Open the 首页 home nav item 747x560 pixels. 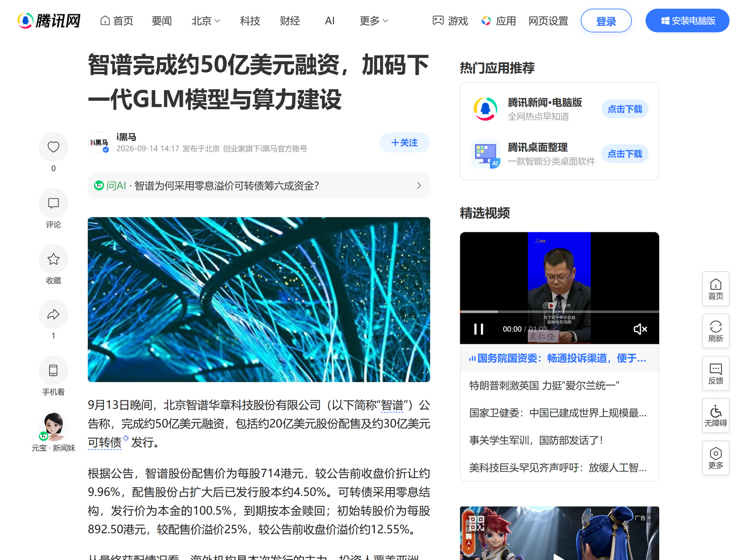point(117,21)
